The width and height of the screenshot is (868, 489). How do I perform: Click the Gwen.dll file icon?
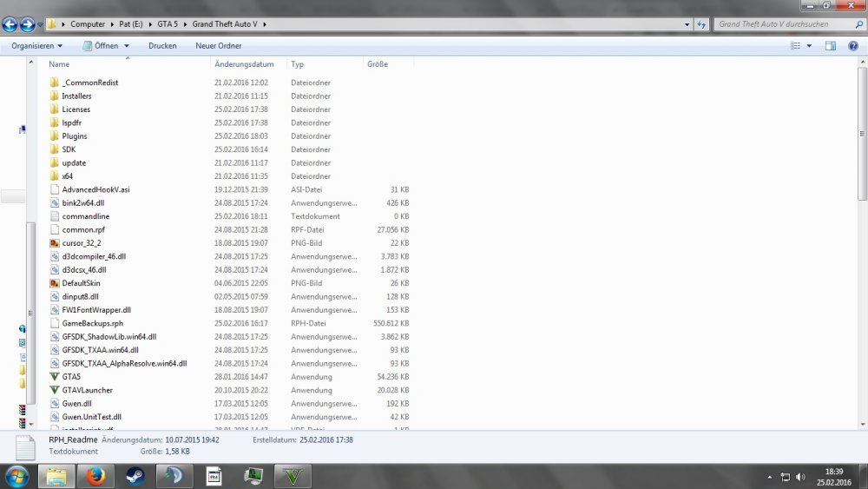pos(54,403)
